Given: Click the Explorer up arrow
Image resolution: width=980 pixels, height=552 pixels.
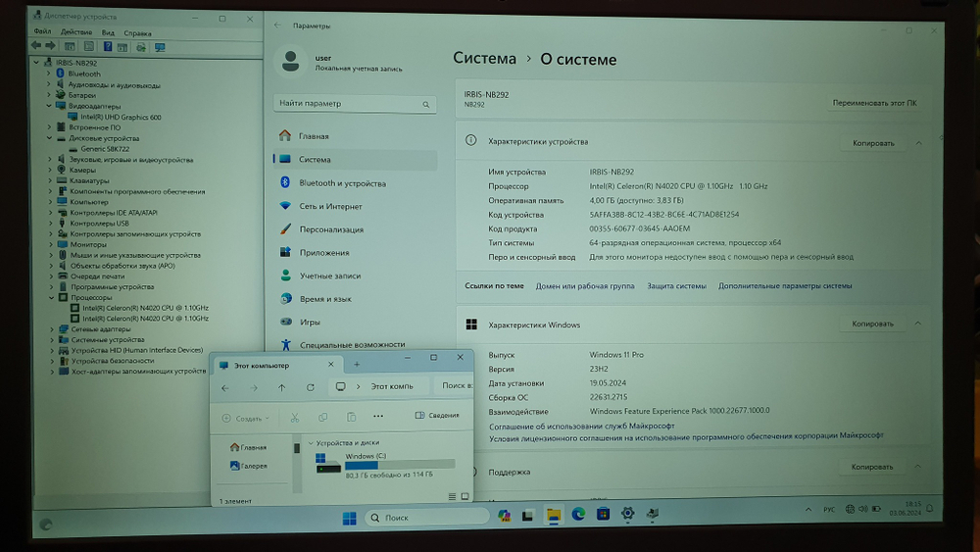Looking at the screenshot, I should [x=282, y=387].
